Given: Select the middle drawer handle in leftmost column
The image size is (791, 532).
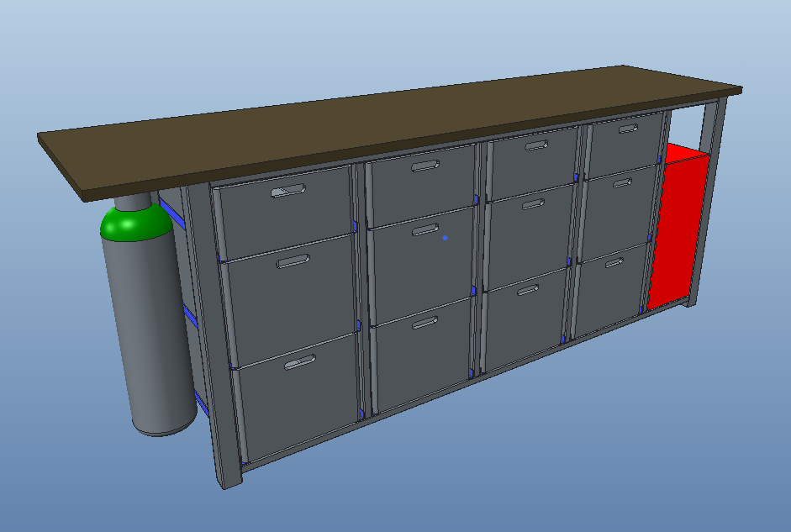Looking at the screenshot, I should tap(293, 262).
